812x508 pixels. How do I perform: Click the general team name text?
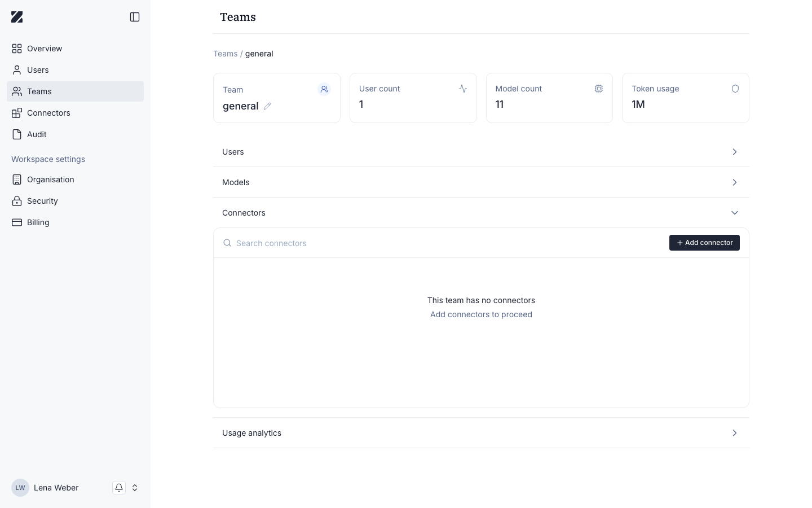(241, 106)
